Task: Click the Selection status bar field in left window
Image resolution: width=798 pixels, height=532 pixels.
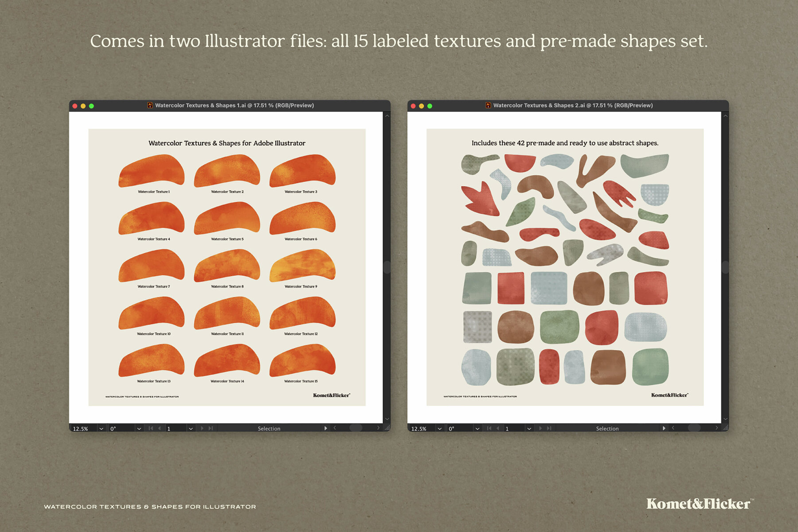Action: (x=269, y=428)
